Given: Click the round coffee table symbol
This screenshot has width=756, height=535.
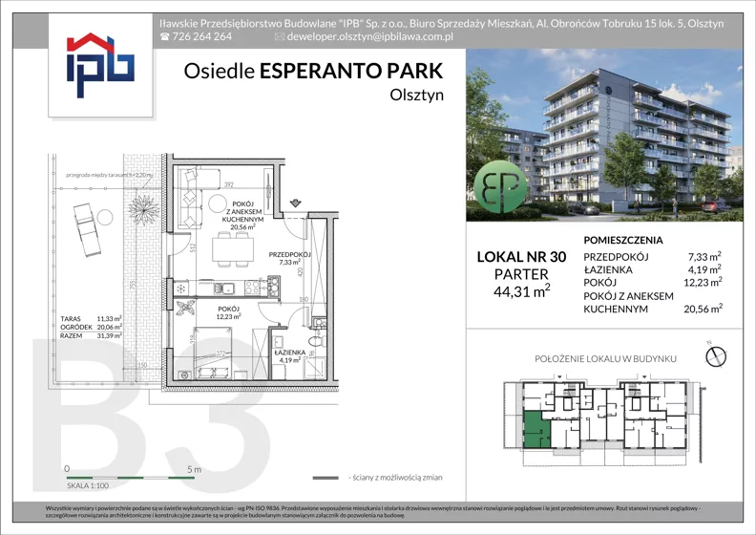Looking at the screenshot, I should coord(217,203).
